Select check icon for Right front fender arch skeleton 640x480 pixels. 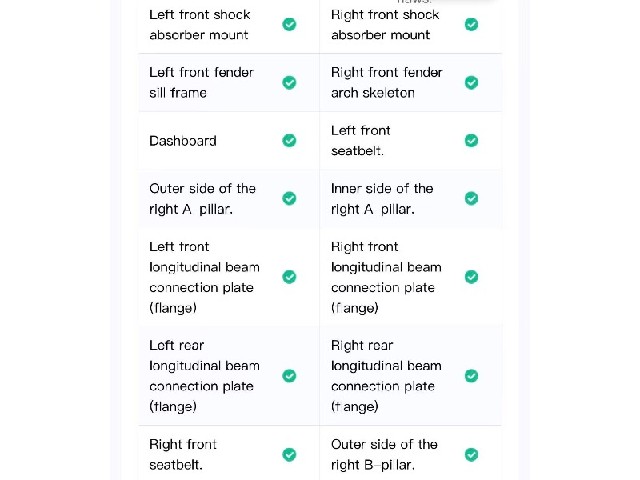(471, 82)
